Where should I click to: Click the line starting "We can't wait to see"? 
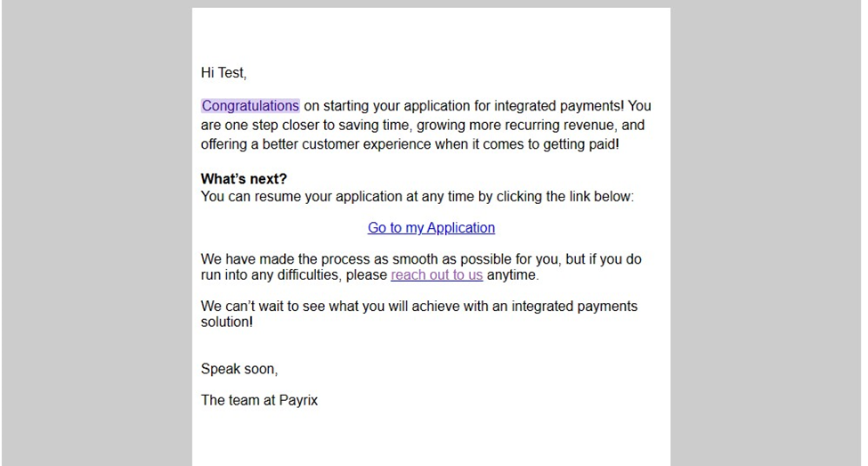point(419,307)
